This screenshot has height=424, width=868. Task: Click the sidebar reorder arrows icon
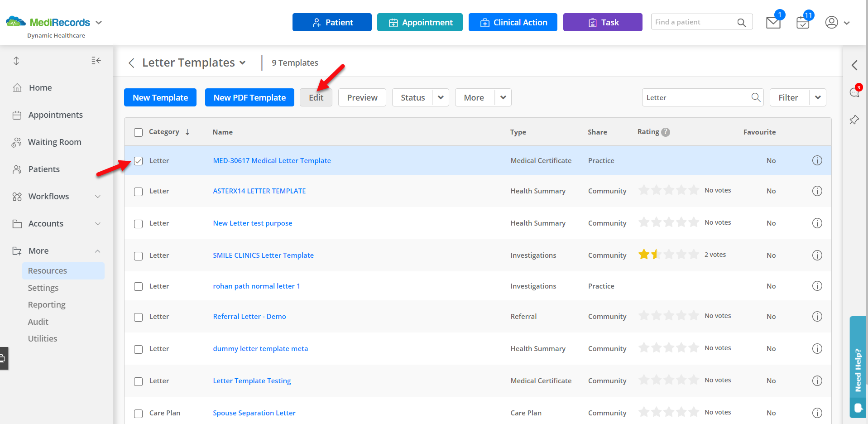(16, 61)
